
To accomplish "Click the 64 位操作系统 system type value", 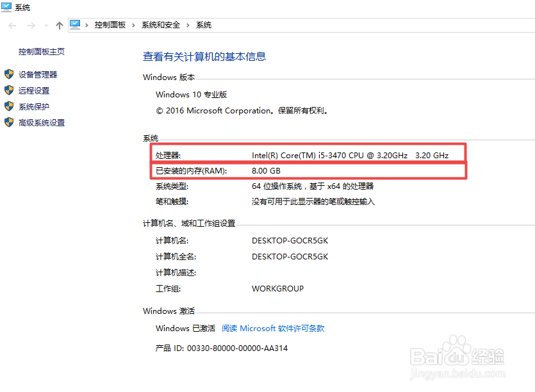I will (x=313, y=186).
